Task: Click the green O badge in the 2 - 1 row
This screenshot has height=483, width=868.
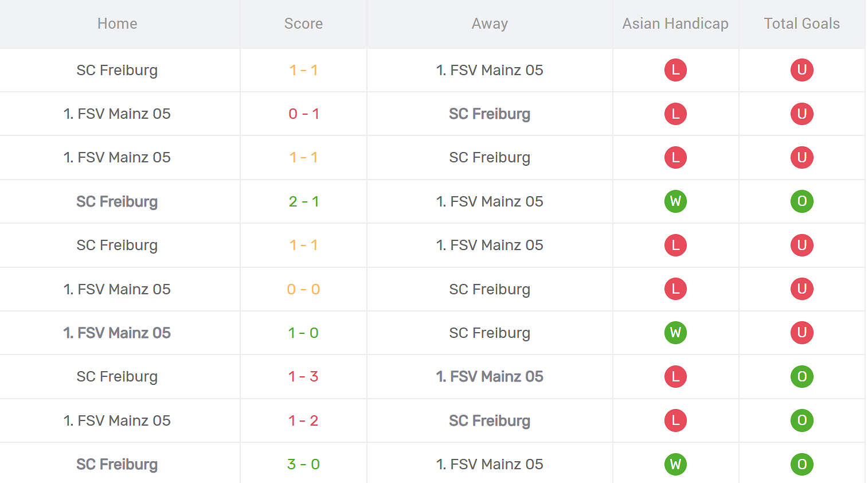Action: 801,201
